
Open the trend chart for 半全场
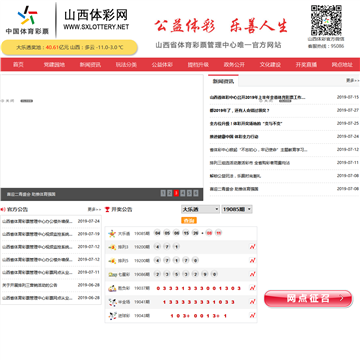[252, 301]
